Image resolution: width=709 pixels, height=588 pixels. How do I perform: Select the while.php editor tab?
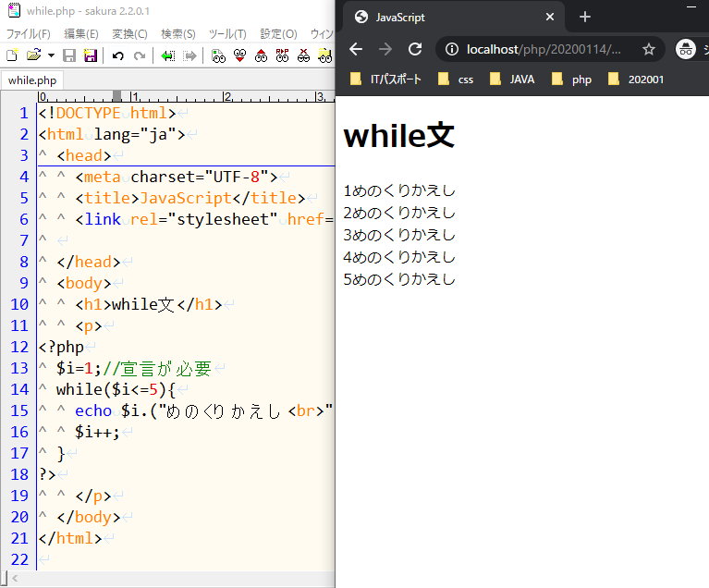[32, 80]
